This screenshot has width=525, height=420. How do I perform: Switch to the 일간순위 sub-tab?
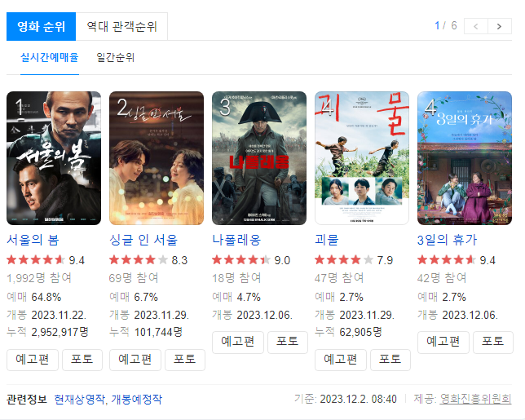click(115, 58)
